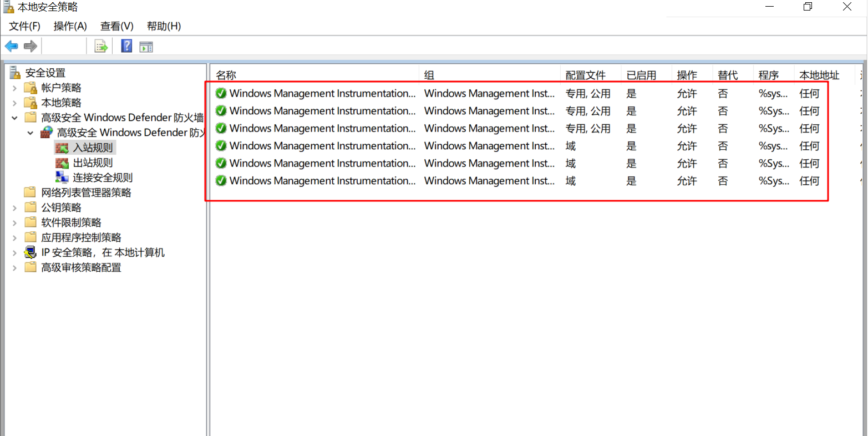Open the 文件(F) menu

point(25,26)
